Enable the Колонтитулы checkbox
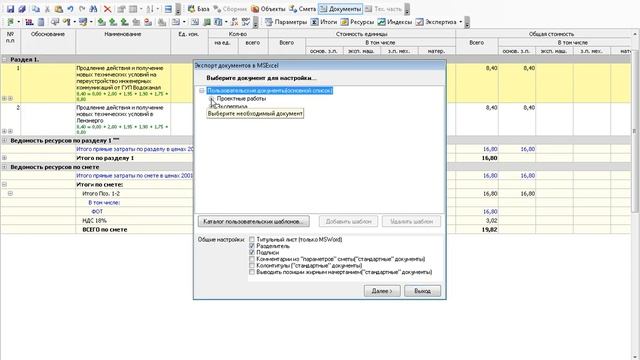Viewport: 640px width, 360px height. pos(252,266)
